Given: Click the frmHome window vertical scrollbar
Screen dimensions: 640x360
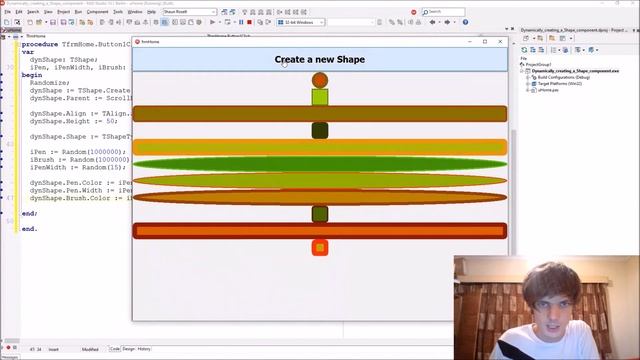Looking at the screenshot, I should pyautogui.click(x=513, y=192).
